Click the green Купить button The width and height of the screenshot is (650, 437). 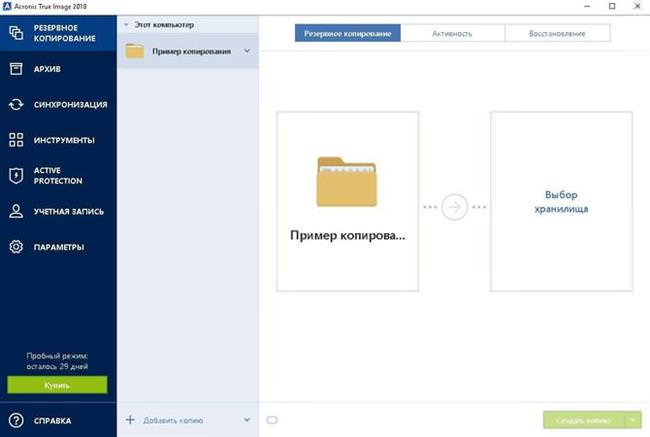(57, 385)
